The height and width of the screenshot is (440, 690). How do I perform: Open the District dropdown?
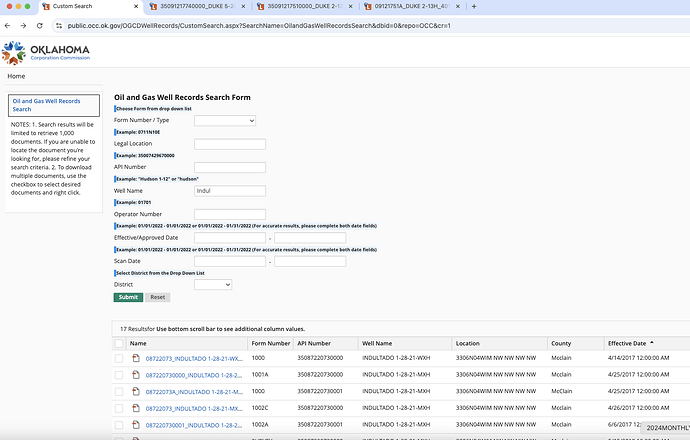[x=213, y=285]
